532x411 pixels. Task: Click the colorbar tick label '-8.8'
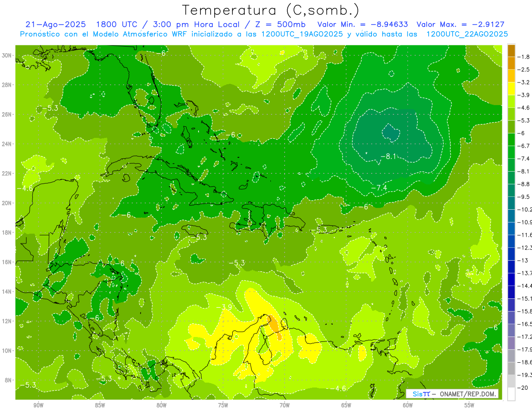[524, 184]
